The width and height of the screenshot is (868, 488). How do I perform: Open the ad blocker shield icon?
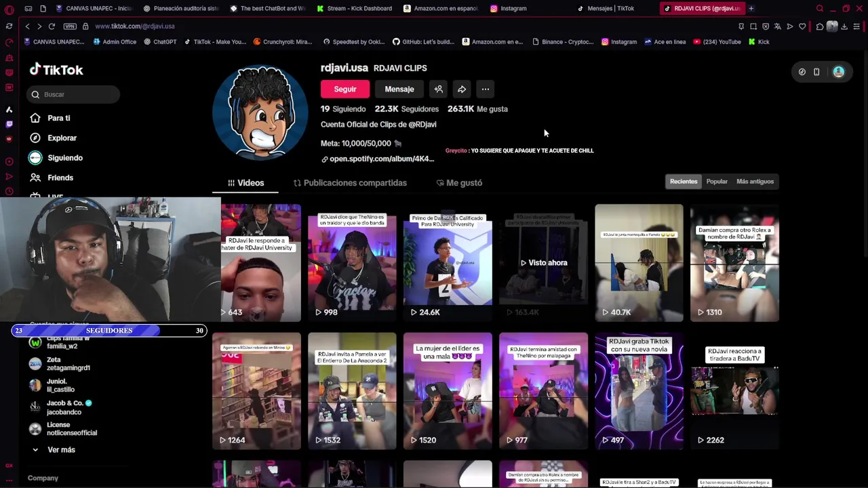click(x=766, y=26)
